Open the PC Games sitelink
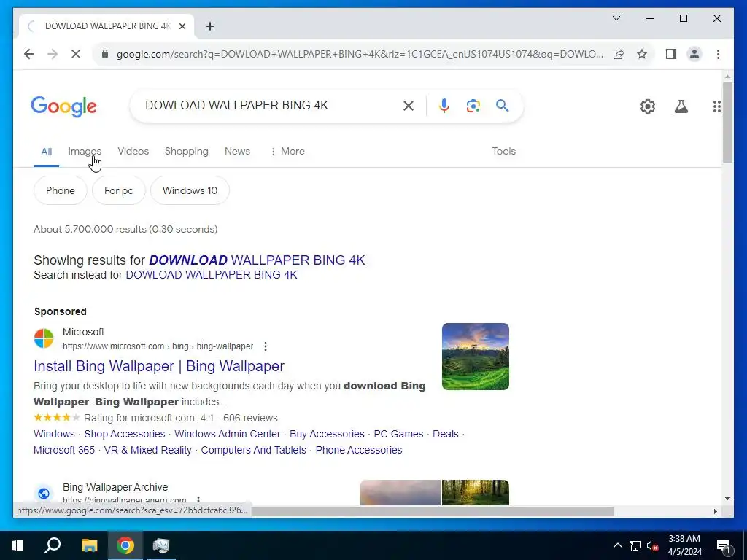 click(398, 434)
